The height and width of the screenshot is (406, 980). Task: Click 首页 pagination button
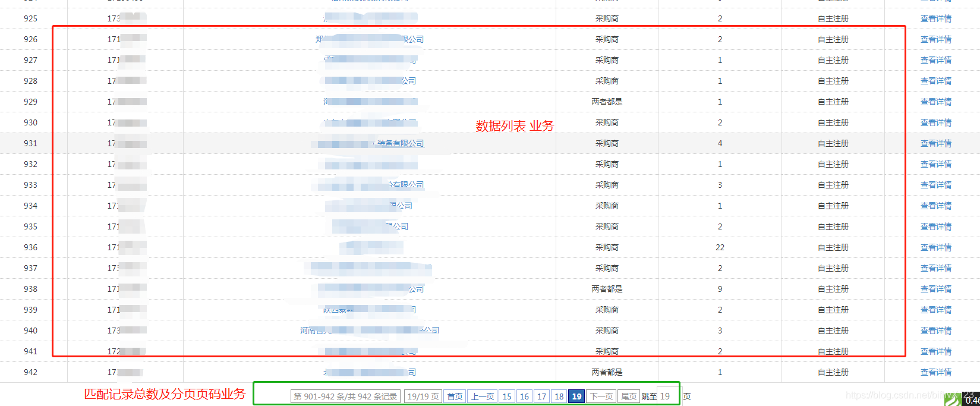pos(455,396)
